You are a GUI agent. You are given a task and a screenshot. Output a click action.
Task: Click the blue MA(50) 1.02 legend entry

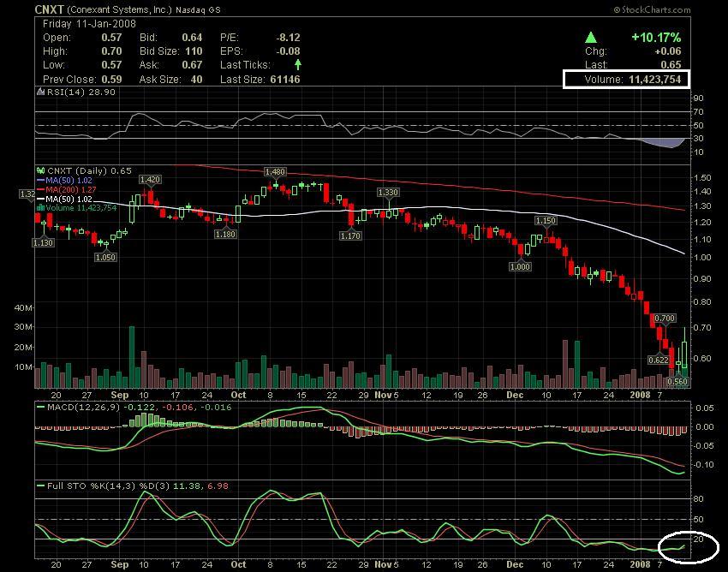click(x=64, y=181)
